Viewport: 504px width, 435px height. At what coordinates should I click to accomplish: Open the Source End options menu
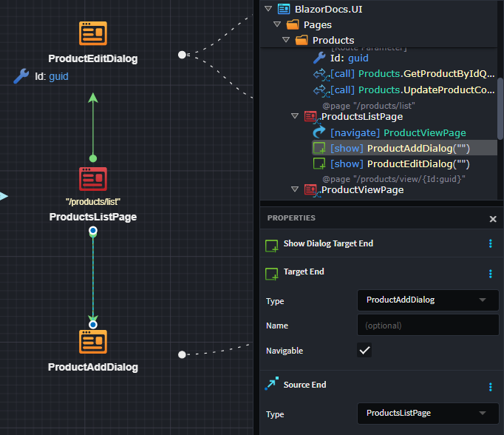point(491,387)
